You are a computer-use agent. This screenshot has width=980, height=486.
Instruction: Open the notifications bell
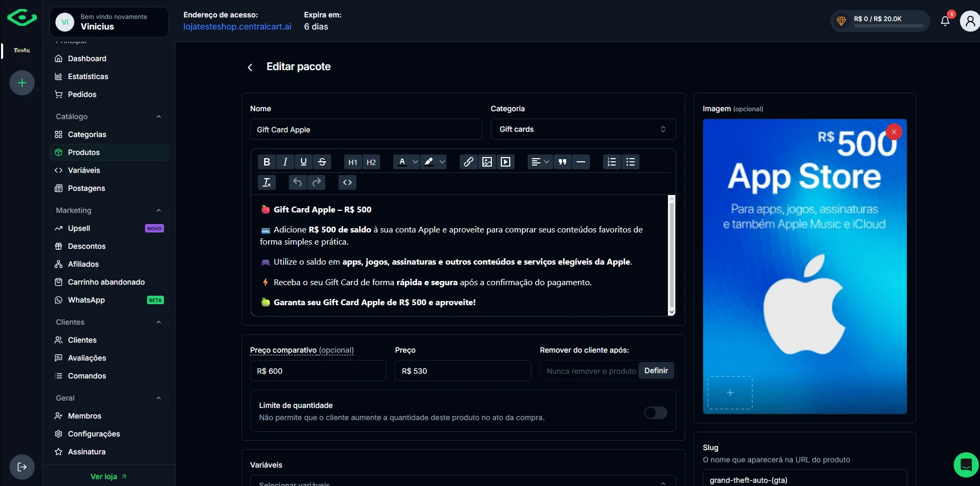point(945,21)
